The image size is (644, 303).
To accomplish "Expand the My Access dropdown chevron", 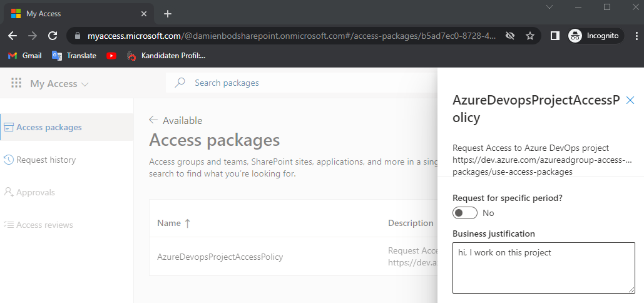I will coord(85,84).
